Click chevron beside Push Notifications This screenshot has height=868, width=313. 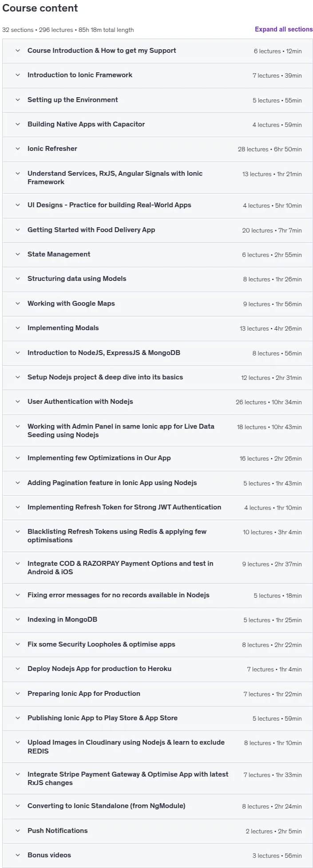(18, 831)
